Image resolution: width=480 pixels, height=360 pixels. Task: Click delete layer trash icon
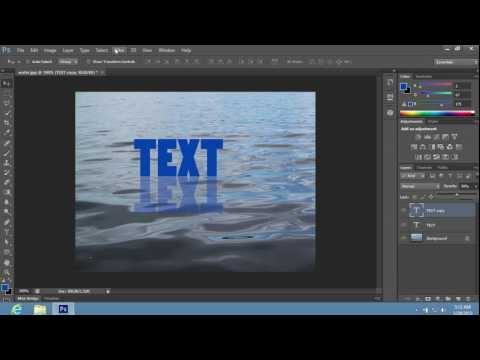coord(468,298)
